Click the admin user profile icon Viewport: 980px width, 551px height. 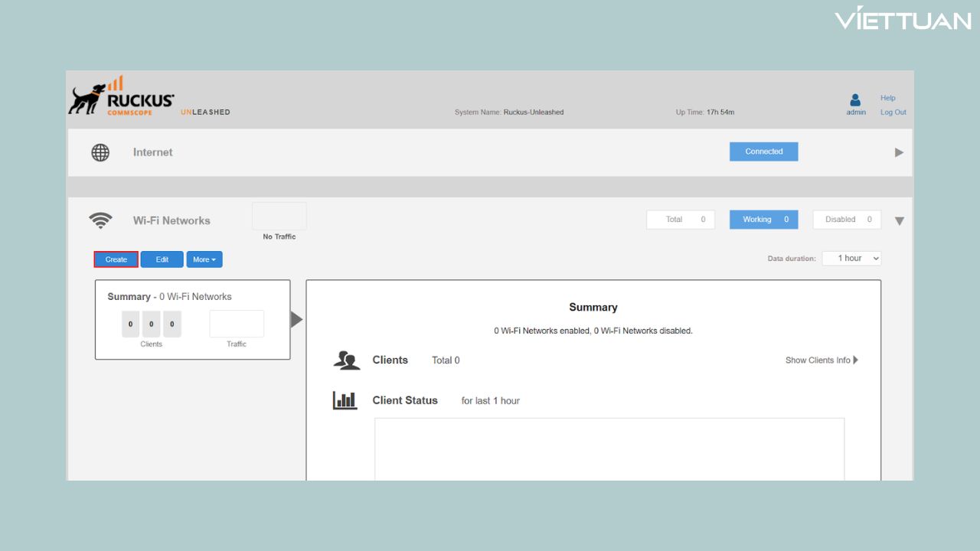click(855, 100)
